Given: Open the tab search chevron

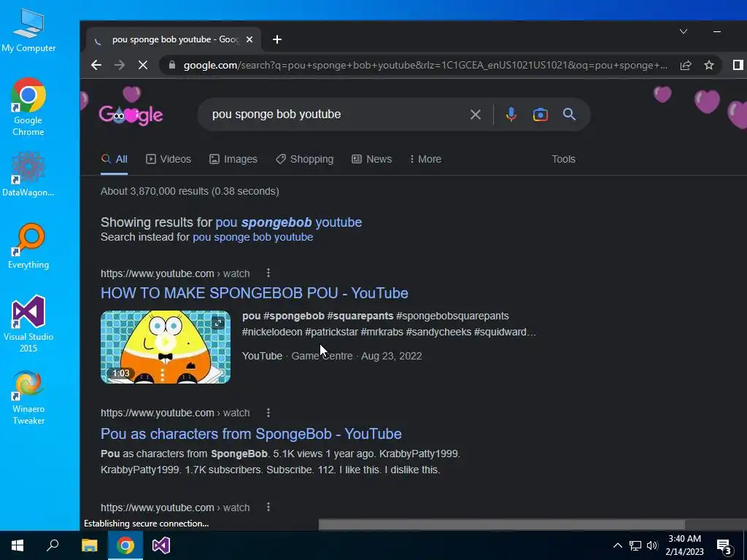Looking at the screenshot, I should (683, 31).
